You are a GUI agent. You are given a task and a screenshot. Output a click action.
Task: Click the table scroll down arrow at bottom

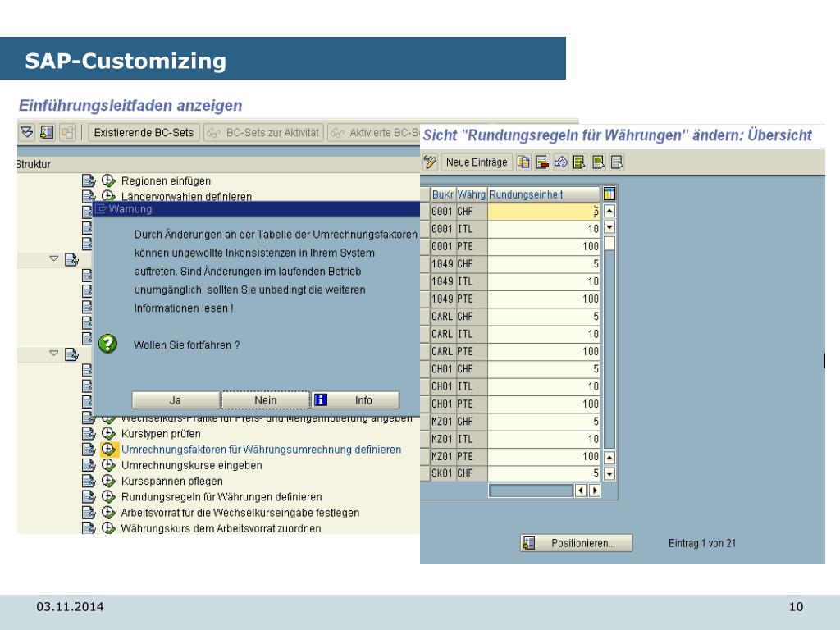(x=609, y=473)
